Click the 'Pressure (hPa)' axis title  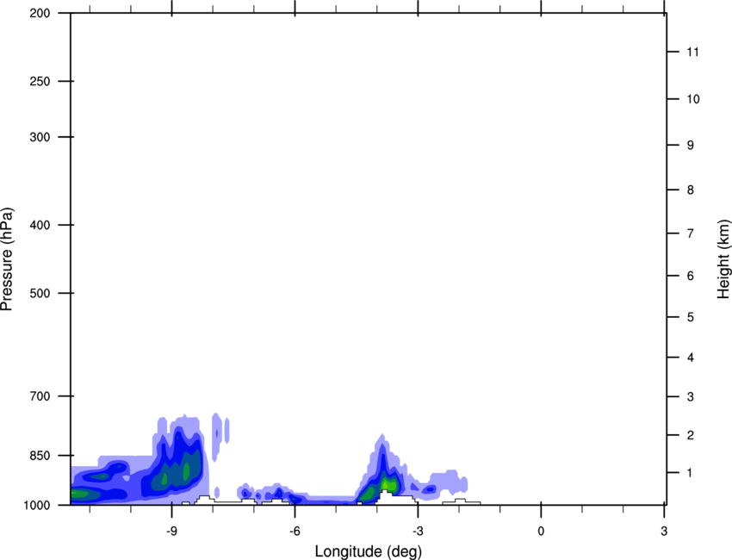7,259
